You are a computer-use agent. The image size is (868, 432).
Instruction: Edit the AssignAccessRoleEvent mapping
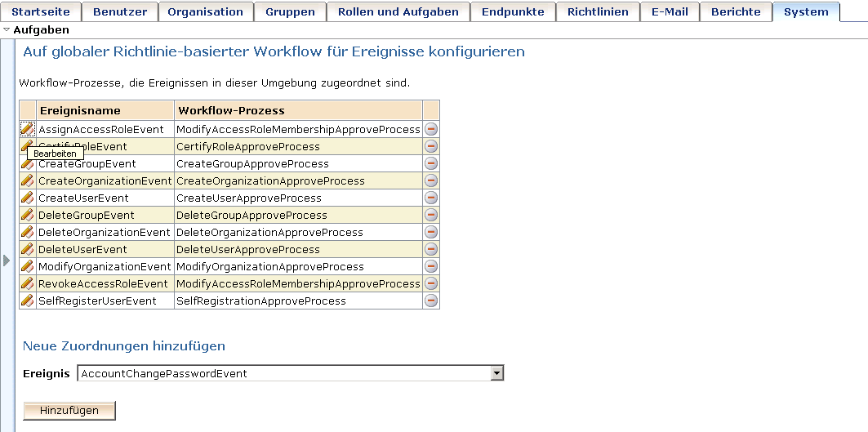point(27,129)
